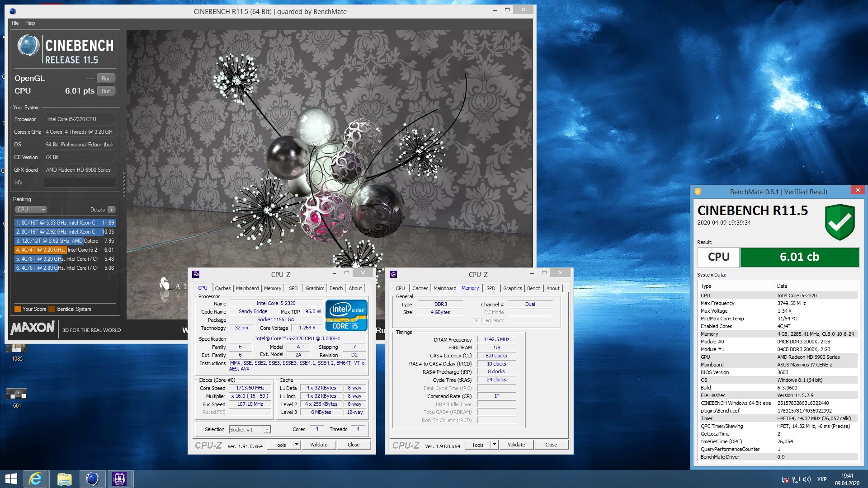Click the volume tray icon

coord(807,479)
